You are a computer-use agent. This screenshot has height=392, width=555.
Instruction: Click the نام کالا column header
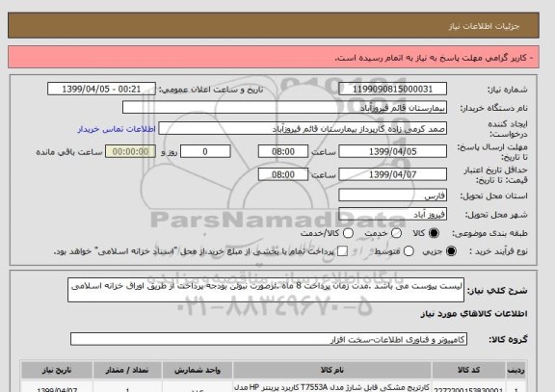tap(332, 370)
